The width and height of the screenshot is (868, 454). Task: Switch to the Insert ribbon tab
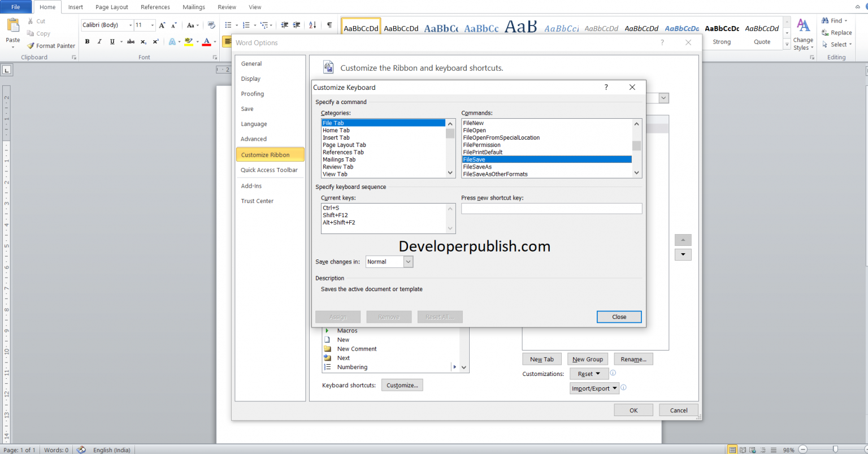tap(75, 7)
